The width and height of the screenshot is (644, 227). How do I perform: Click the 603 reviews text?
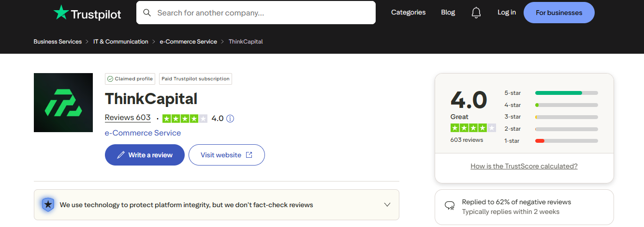pos(467,140)
